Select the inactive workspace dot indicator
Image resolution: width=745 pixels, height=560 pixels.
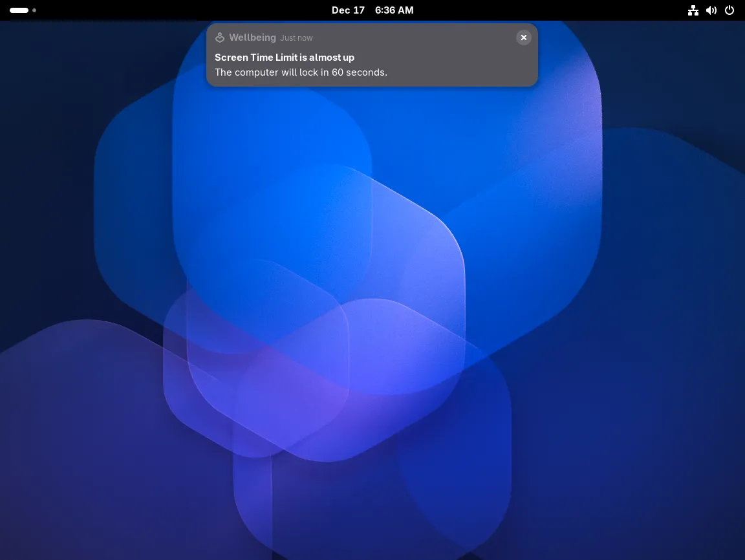pos(34,10)
